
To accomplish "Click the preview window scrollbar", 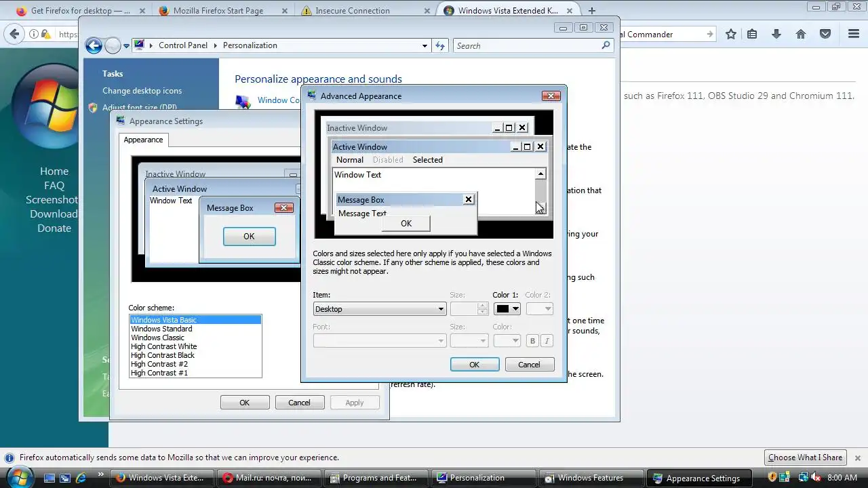I will click(540, 192).
